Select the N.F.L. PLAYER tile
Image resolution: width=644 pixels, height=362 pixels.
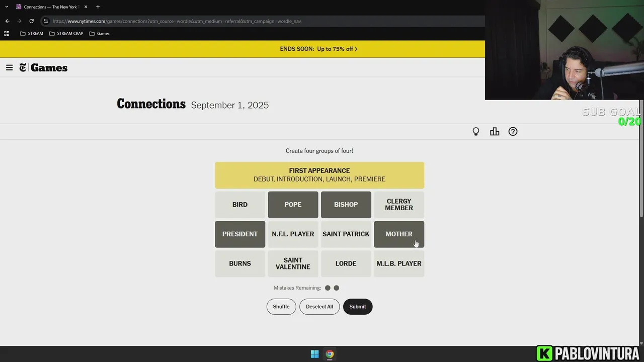[293, 234]
